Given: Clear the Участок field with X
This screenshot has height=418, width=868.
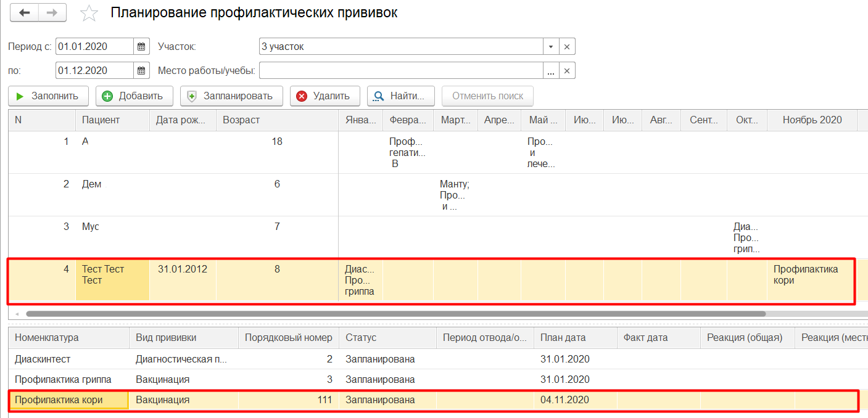Looking at the screenshot, I should (567, 46).
